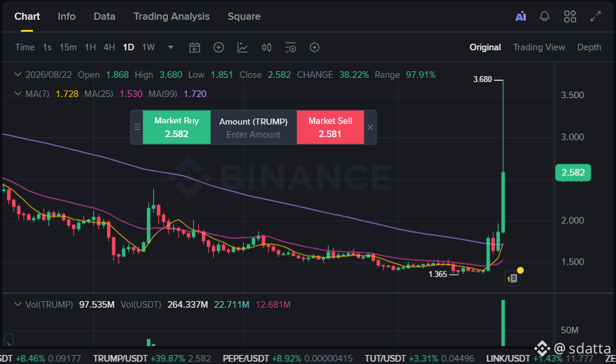Open the news flag icon below chart
This screenshot has height=364, width=616.
(512, 278)
